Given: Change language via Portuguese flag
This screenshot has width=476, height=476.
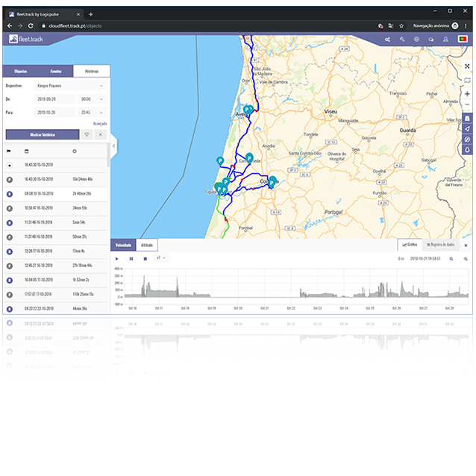Looking at the screenshot, I should (463, 39).
